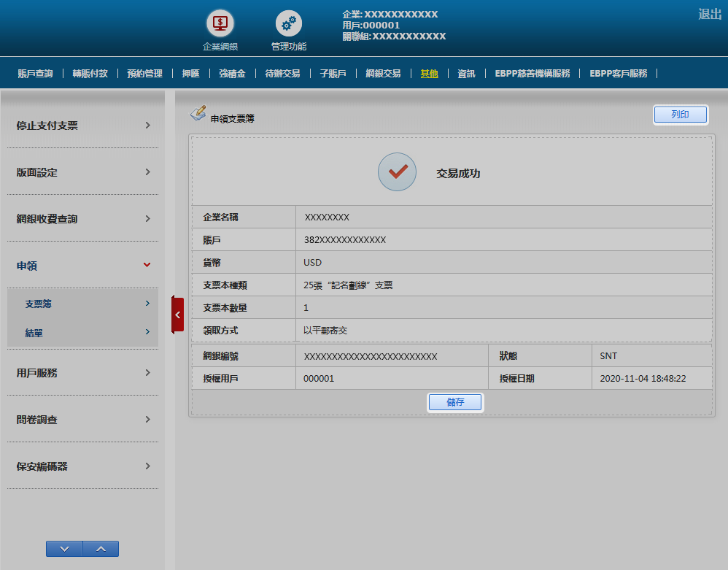Log out using the 退出 link
Viewport: 728px width, 570px height.
coord(709,14)
